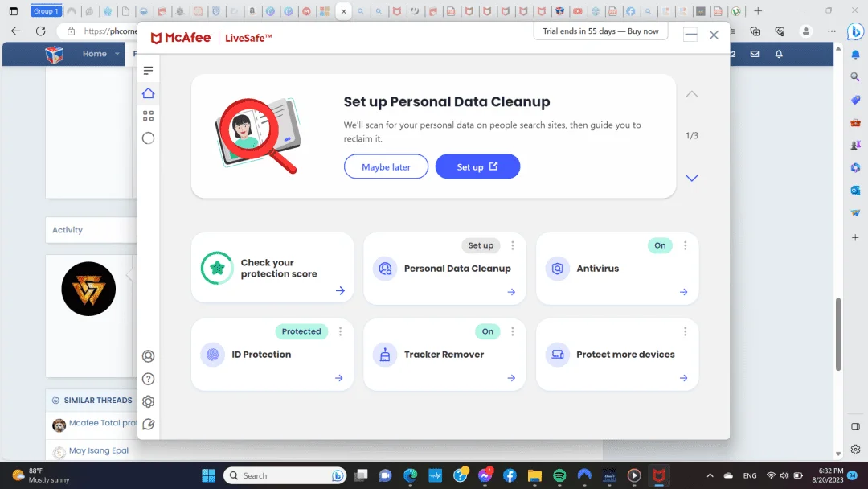The image size is (868, 489).
Task: Click the McAfee icon in Windows taskbar
Action: [x=659, y=475]
